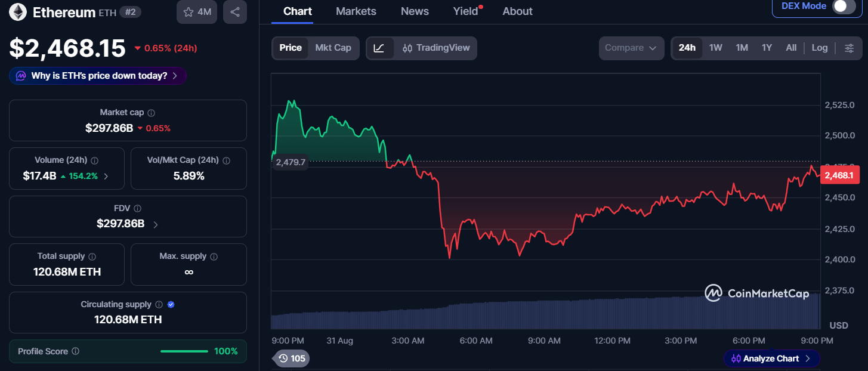Click the Ethereum logo icon
The width and height of the screenshot is (868, 371).
[18, 12]
